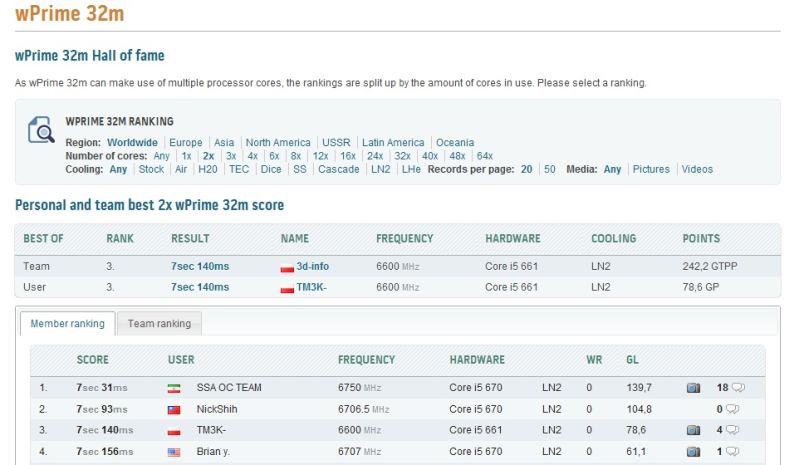The width and height of the screenshot is (800, 465).
Task: Click Iran flag next to SSA OC TEAM
Action: [x=174, y=388]
